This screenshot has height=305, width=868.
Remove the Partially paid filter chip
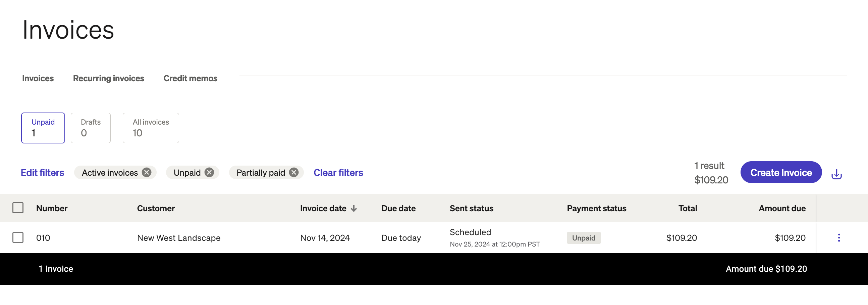tap(294, 172)
